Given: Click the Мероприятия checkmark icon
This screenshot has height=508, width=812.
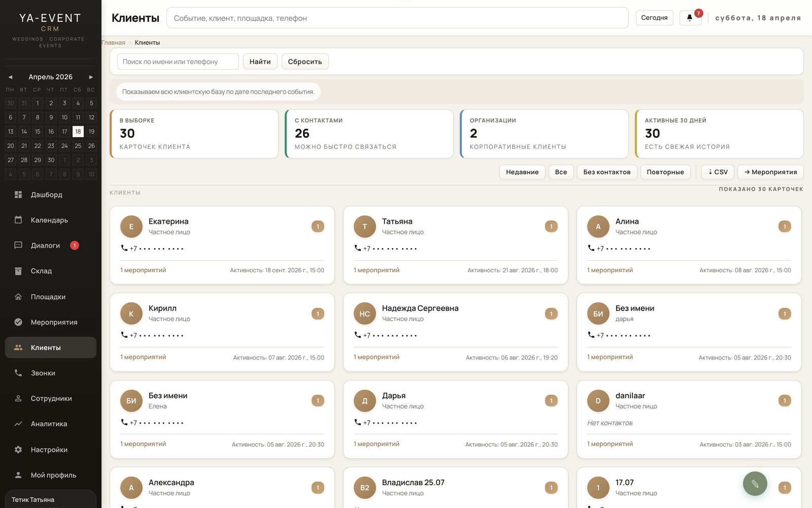Looking at the screenshot, I should [18, 322].
